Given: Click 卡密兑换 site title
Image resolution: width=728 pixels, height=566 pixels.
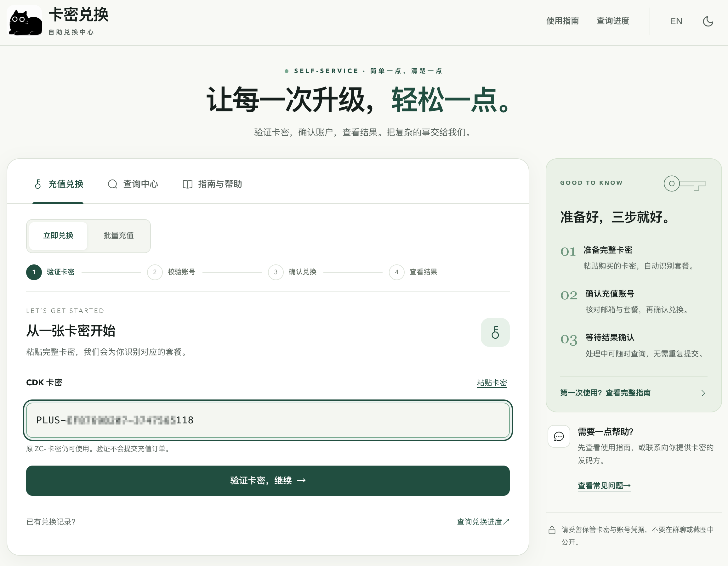Looking at the screenshot, I should 79,15.
